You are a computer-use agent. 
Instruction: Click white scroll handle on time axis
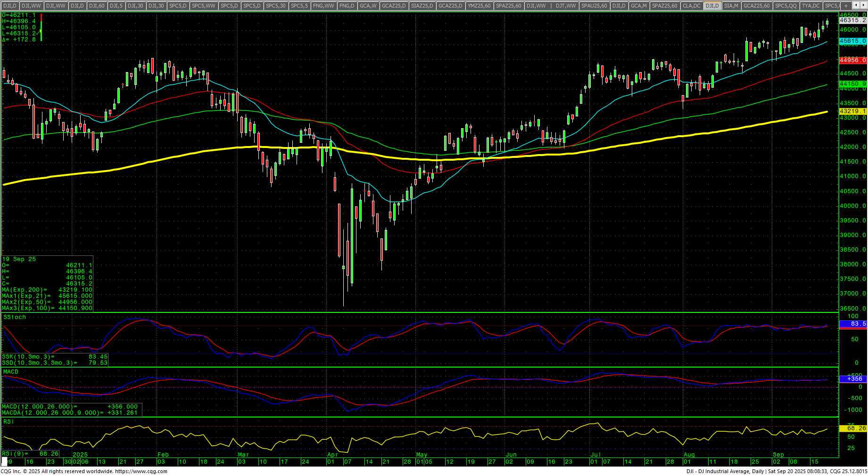pyautogui.click(x=5, y=461)
